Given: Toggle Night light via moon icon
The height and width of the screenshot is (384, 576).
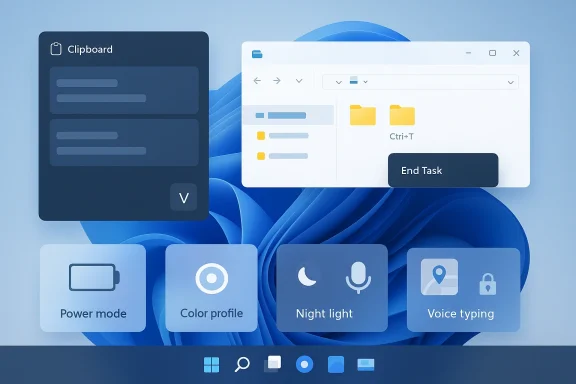Looking at the screenshot, I should pos(307,276).
